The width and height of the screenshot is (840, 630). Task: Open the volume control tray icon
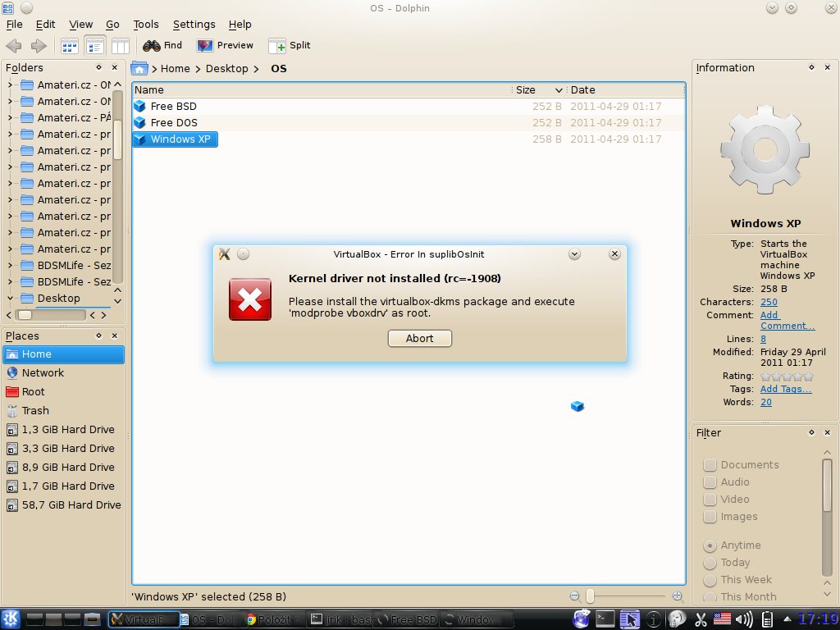(x=744, y=619)
